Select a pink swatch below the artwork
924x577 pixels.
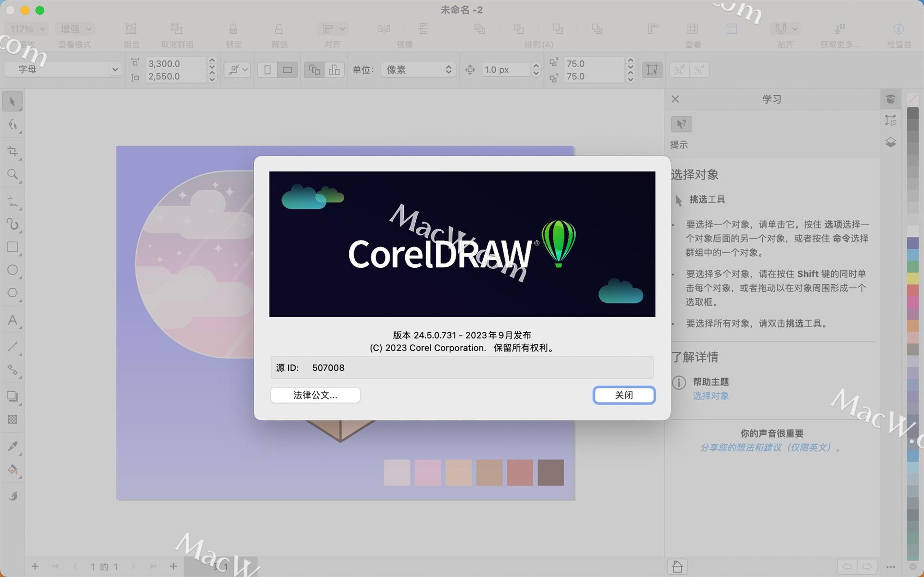tap(427, 472)
